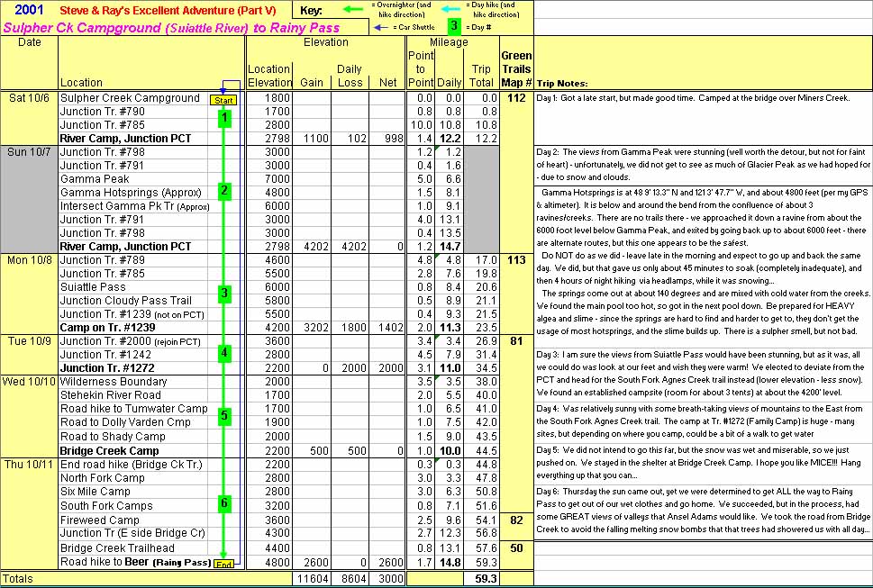Viewport: 873px width, 588px height.
Task: Select the green Day 1 marker
Action: [x=223, y=117]
